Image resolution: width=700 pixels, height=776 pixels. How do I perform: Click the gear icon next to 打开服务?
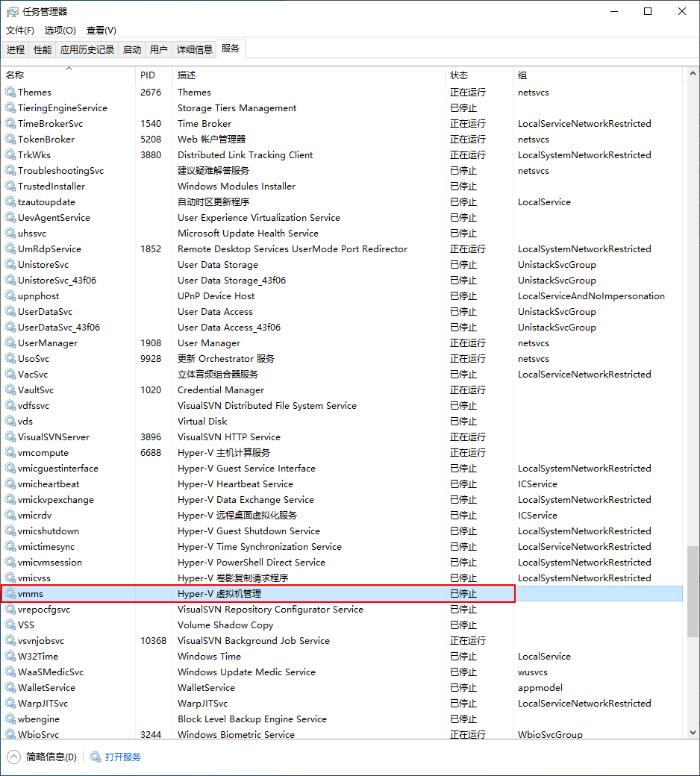click(96, 756)
